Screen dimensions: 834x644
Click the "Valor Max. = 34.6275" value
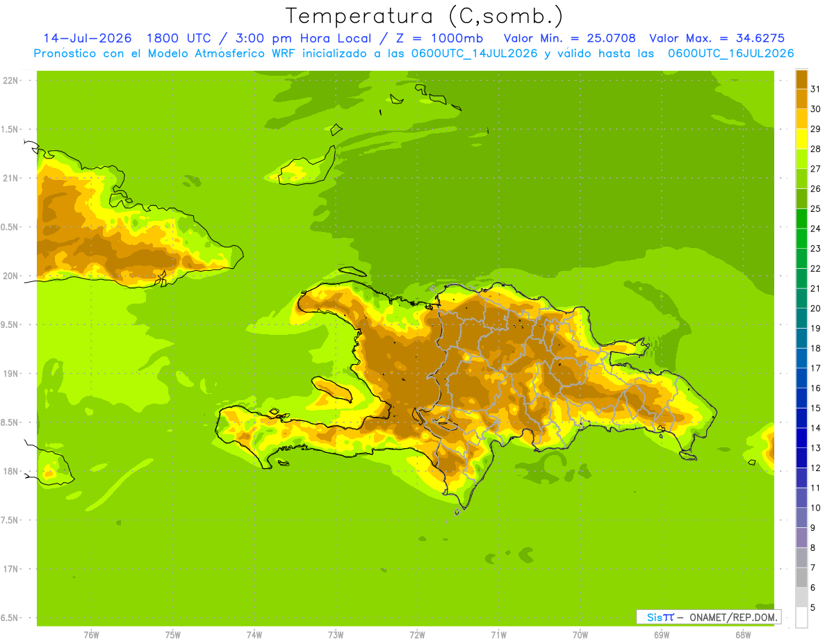717,38
